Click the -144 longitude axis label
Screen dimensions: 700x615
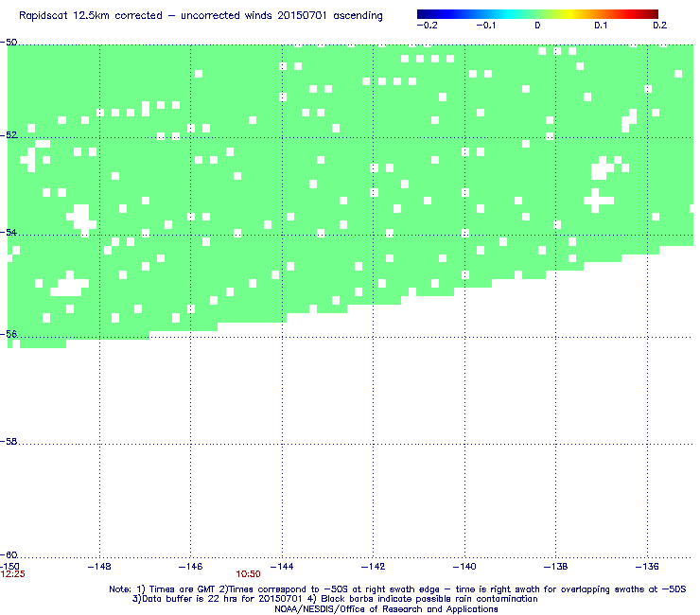click(x=282, y=567)
